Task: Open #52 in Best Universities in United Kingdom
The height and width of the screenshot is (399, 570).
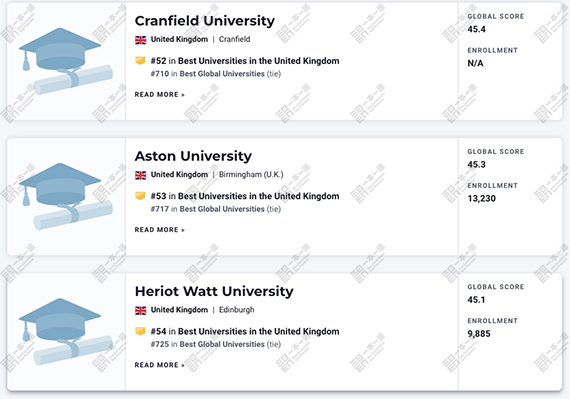Action: click(245, 61)
